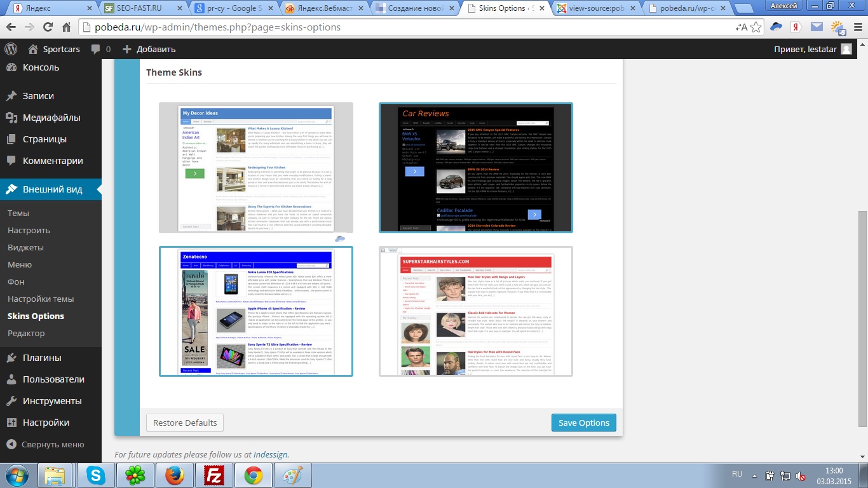Screen dimensions: 868x488
Task: Pick the Superstarhairstyles red skin
Action: point(475,311)
